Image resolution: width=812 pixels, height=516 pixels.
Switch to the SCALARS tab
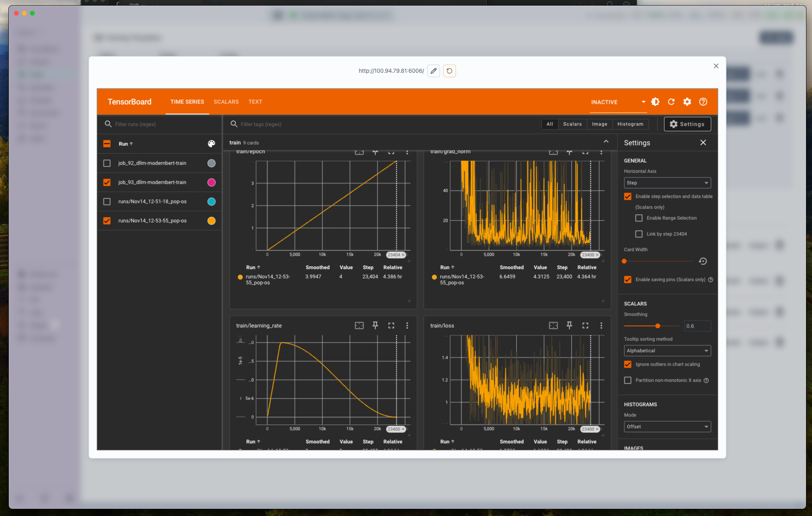226,102
